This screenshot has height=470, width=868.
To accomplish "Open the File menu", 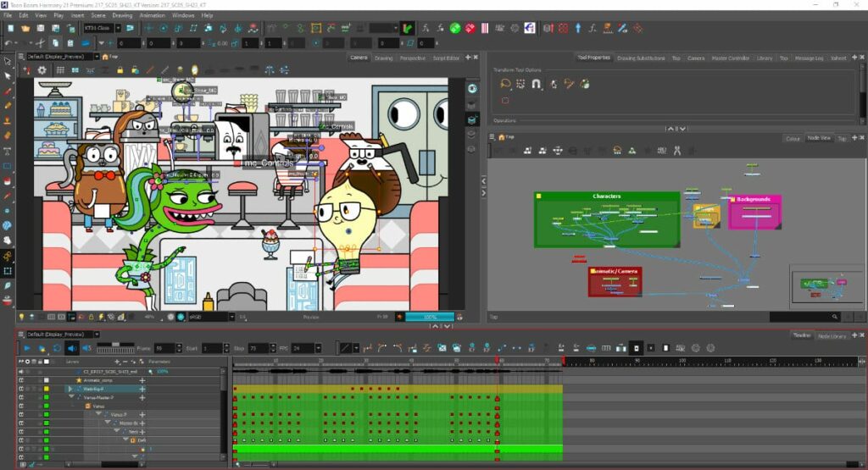I will (8, 15).
